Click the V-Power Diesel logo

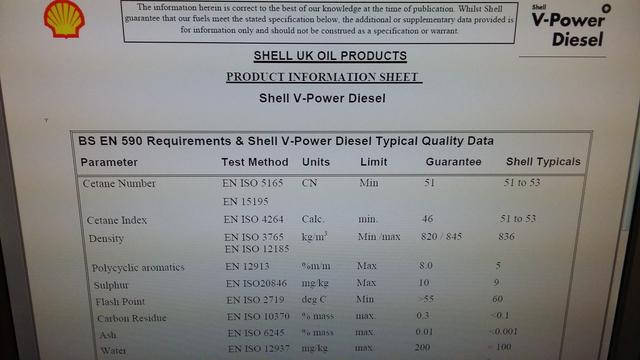tap(570, 26)
